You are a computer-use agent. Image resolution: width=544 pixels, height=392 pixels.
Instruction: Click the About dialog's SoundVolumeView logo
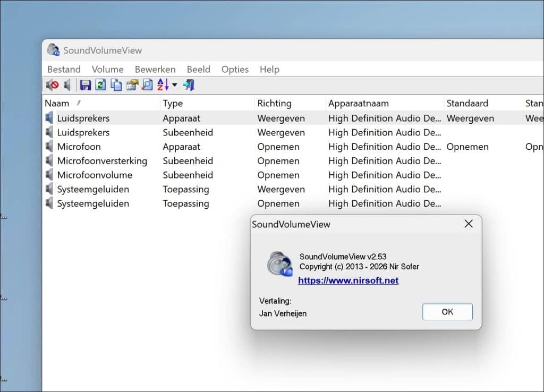pos(279,263)
